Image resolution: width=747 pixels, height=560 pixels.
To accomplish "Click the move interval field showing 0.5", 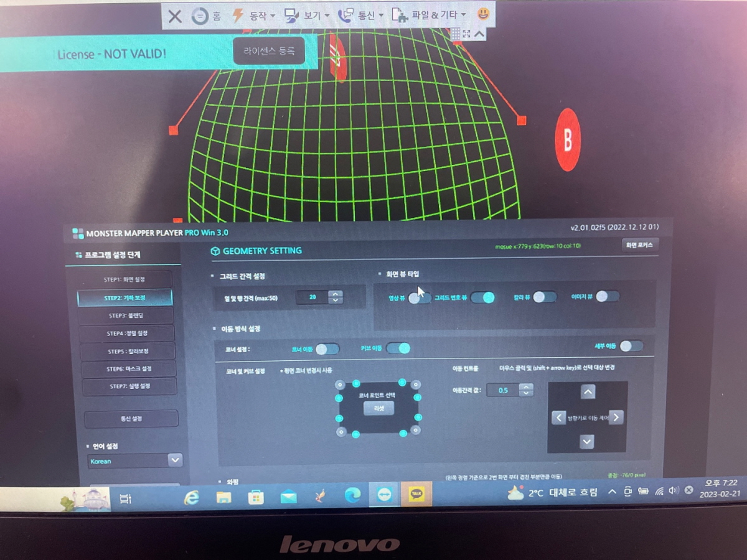I will 503,390.
